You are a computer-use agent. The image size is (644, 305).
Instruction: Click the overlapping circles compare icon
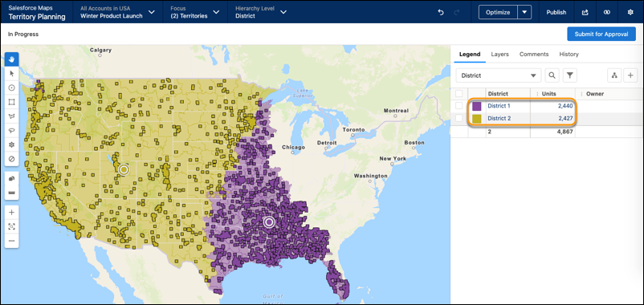[x=607, y=12]
